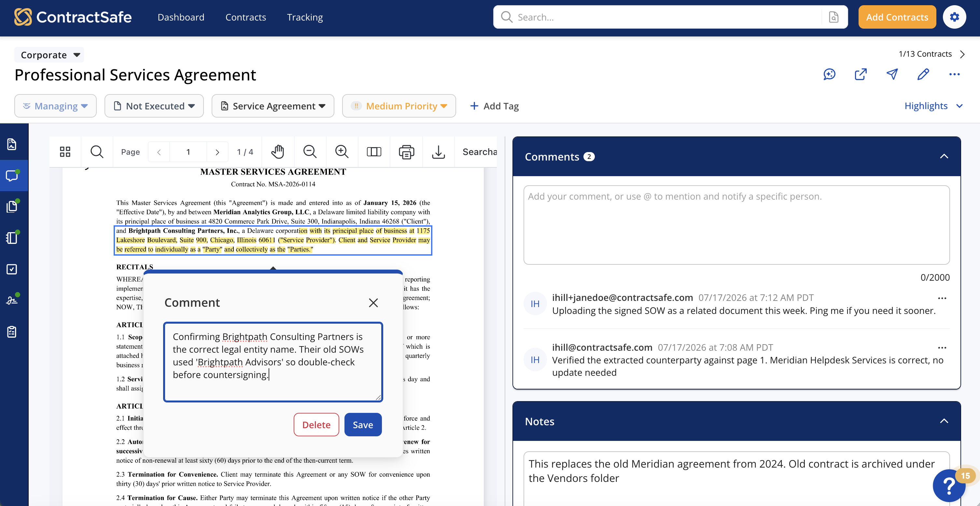
Task: Open the settings gear menu
Action: click(x=954, y=17)
